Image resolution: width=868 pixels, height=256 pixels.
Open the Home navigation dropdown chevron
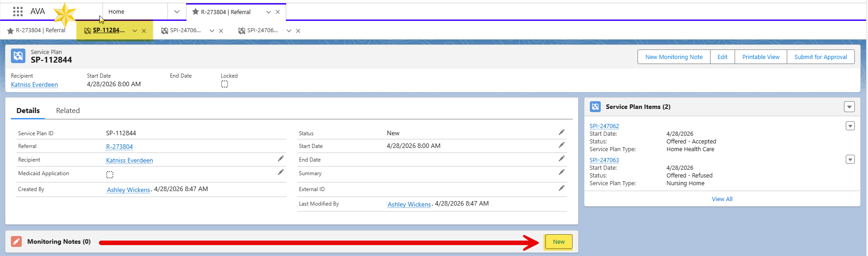click(x=177, y=12)
